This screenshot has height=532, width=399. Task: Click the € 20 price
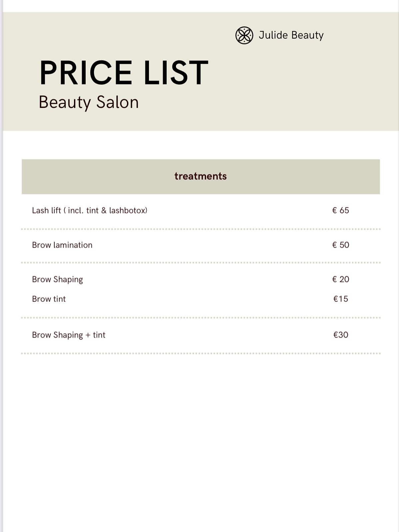click(x=340, y=279)
